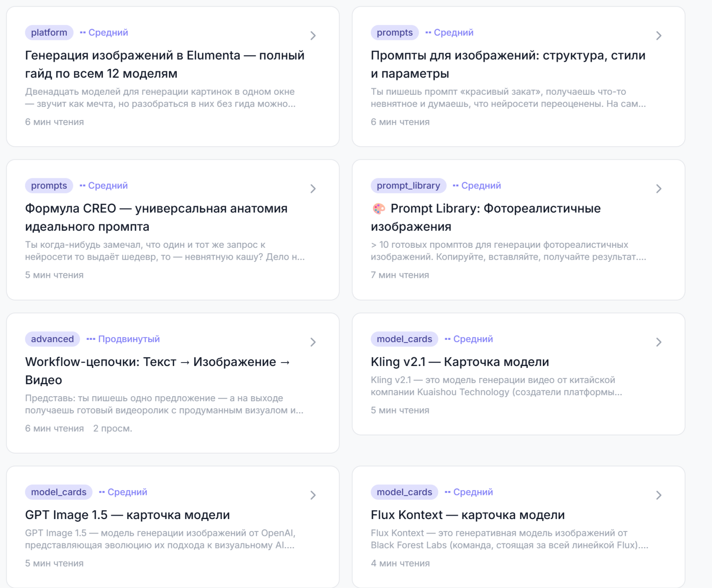Select the advanced category tag
The image size is (712, 588).
(x=53, y=339)
